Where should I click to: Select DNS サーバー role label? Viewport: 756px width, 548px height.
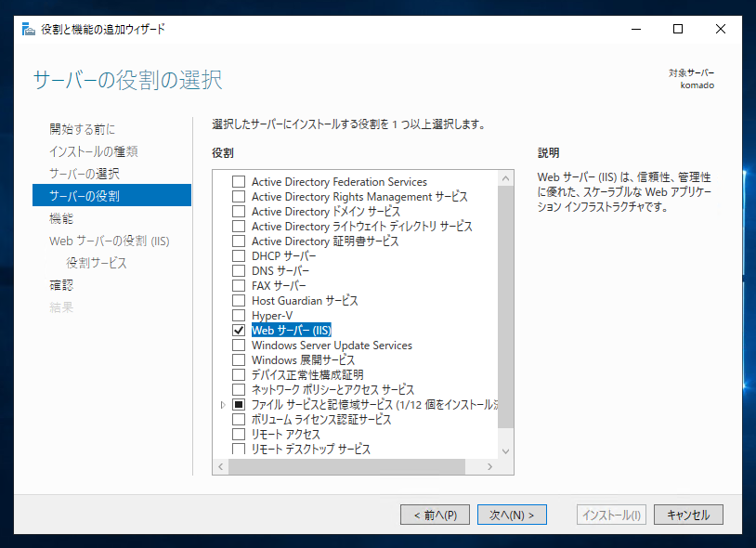click(x=280, y=271)
